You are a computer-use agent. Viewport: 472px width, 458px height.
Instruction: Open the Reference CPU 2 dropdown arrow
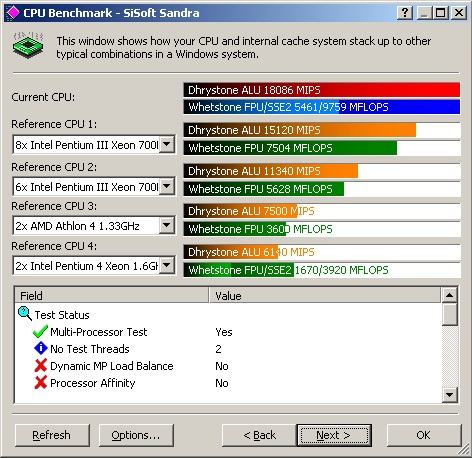(x=167, y=186)
